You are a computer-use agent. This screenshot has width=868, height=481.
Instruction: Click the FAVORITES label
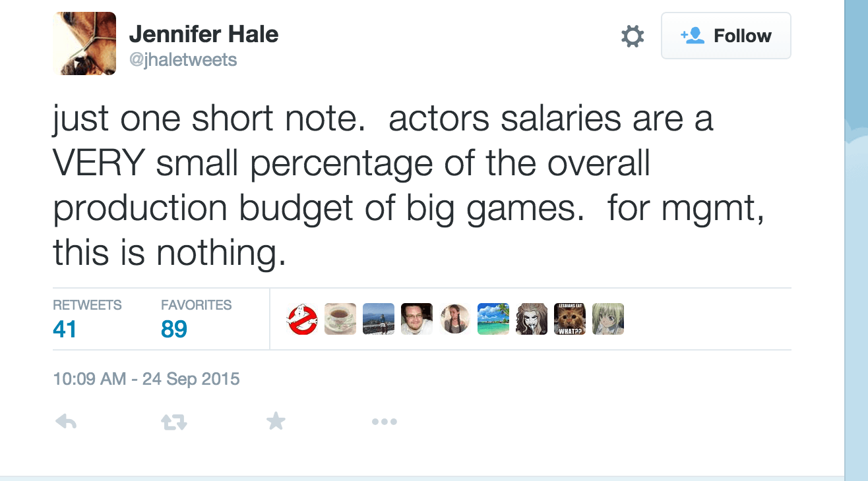click(197, 304)
